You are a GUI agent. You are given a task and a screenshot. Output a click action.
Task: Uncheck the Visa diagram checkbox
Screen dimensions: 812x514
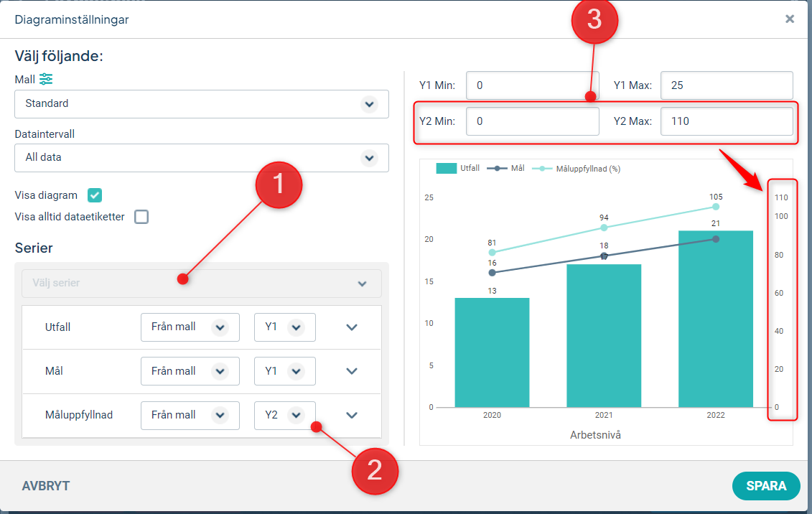pyautogui.click(x=95, y=195)
